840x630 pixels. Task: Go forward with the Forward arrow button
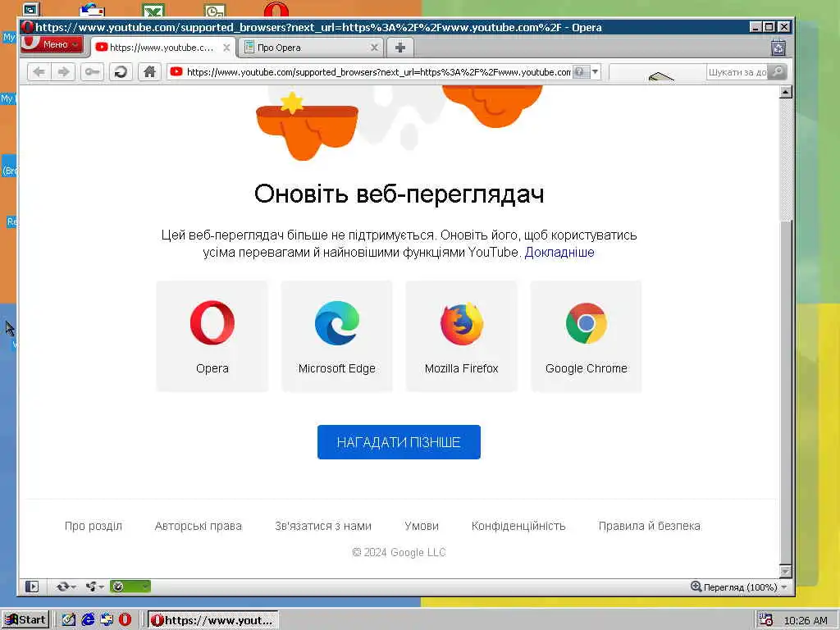tap(64, 72)
